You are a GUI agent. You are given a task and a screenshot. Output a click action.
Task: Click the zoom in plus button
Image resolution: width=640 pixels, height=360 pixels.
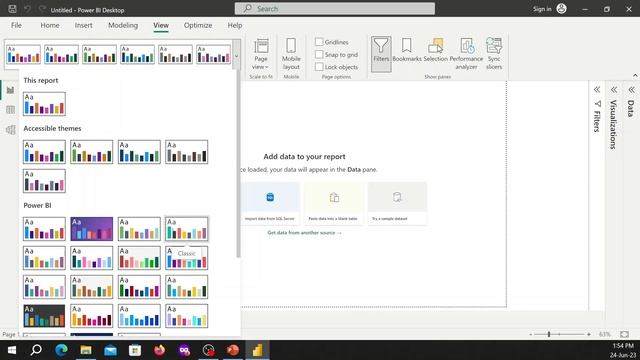(589, 334)
